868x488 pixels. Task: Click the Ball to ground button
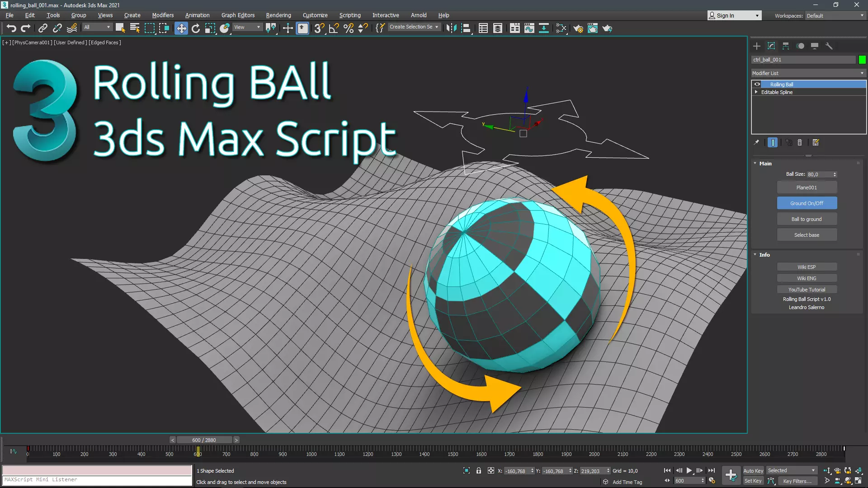click(807, 219)
